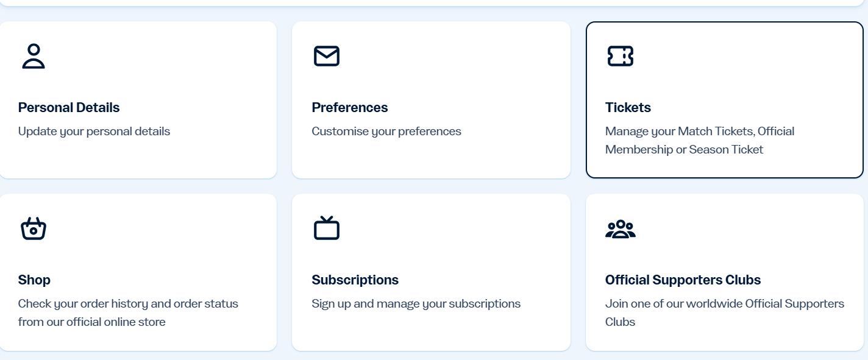Click the shopping basket icon
Image resolution: width=868 pixels, height=360 pixels.
point(34,228)
